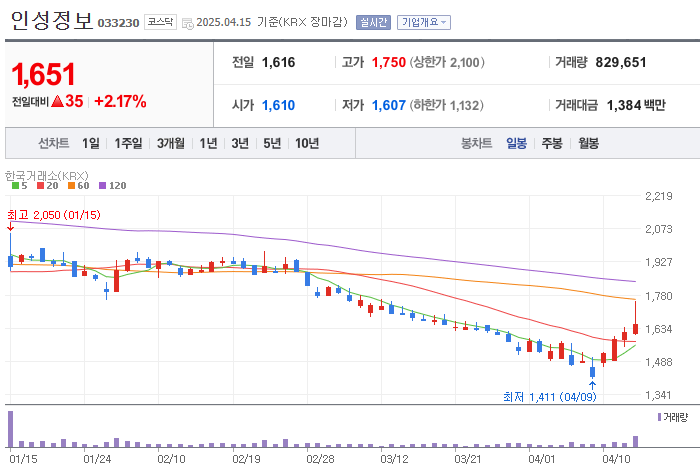Click the 1,780 price axis label
Viewport: 700px width, 467px height.
(x=658, y=296)
